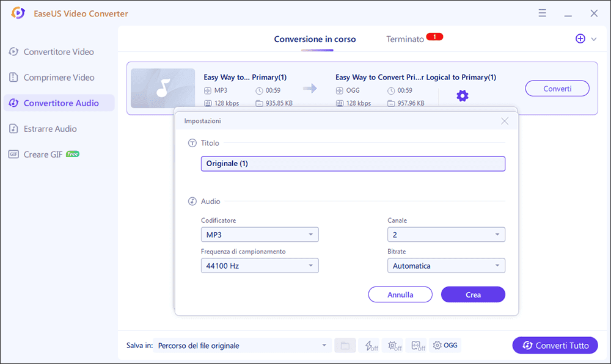Image resolution: width=611 pixels, height=364 pixels.
Task: Click the EaseUS Video Converter logo icon
Action: [x=18, y=13]
